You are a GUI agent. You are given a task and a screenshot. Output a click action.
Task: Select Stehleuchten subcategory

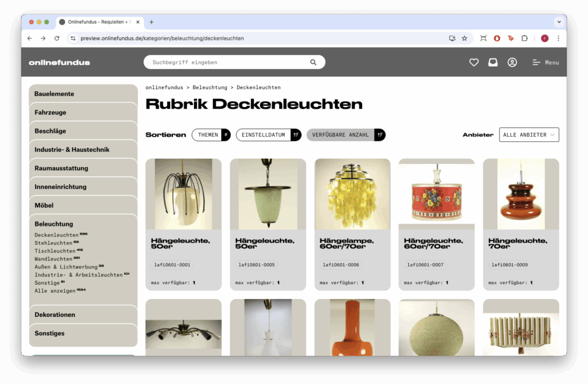click(x=53, y=243)
